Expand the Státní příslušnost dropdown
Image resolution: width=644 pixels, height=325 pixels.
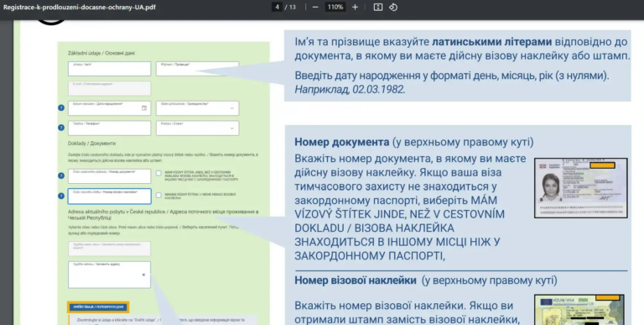[x=197, y=108]
